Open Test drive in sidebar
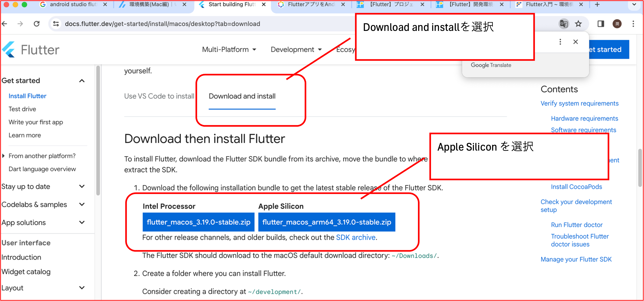644x301 pixels. (22, 109)
